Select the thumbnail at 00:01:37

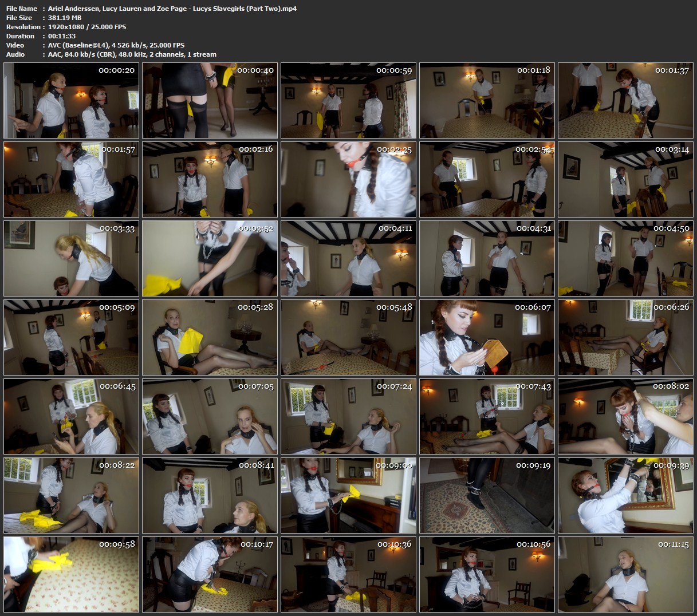[x=626, y=101]
